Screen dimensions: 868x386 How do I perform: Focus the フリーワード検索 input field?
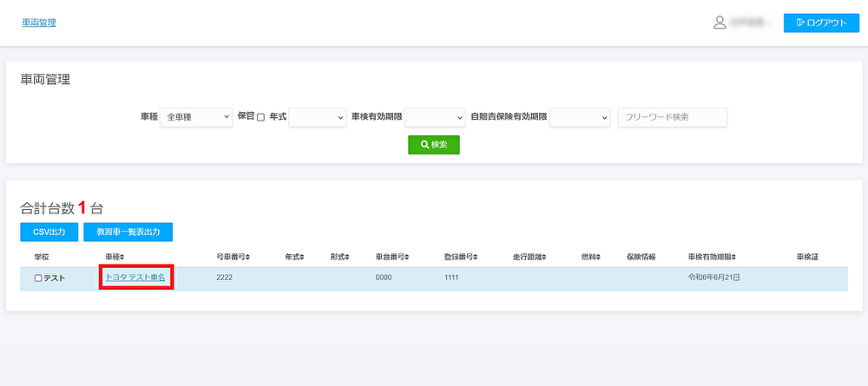pyautogui.click(x=672, y=117)
